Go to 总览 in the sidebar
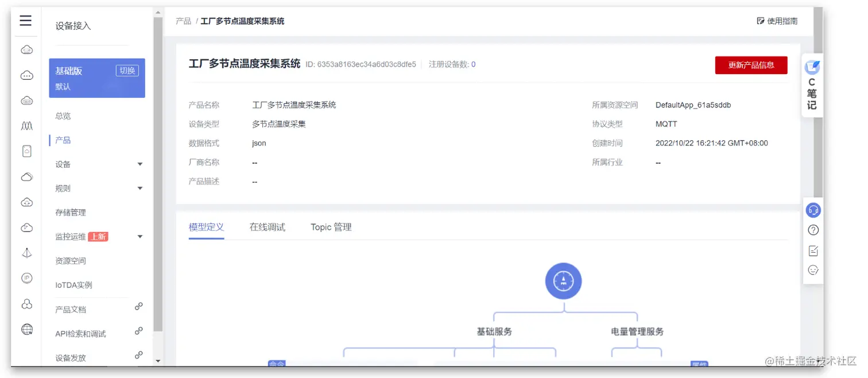 [x=63, y=116]
